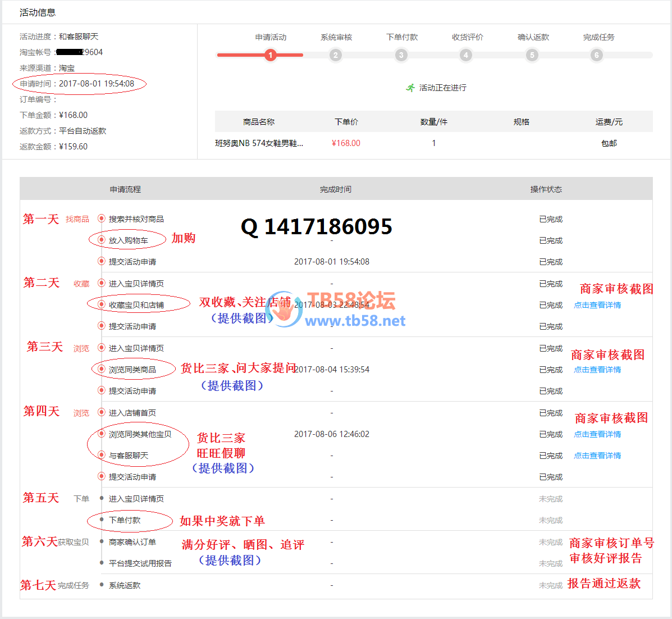View details link for 与客服聊天 row

click(x=597, y=456)
